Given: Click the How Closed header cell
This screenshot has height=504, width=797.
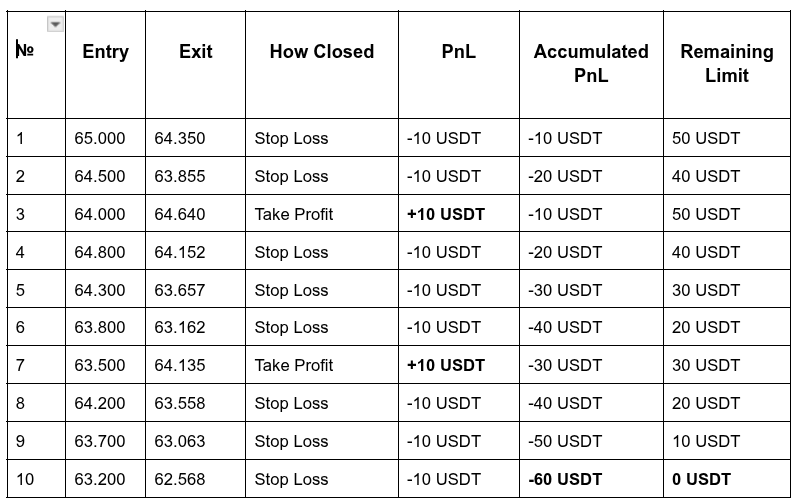Looking at the screenshot, I should [321, 52].
